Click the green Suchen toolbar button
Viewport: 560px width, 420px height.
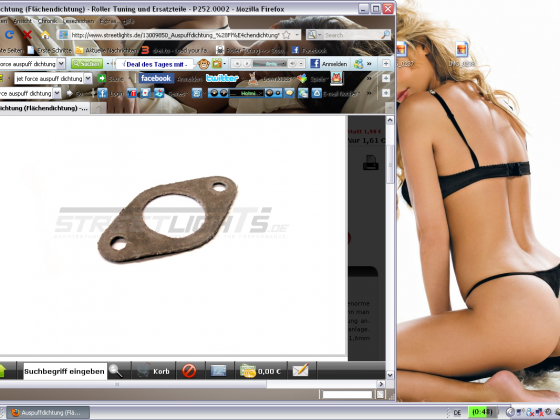click(x=87, y=64)
